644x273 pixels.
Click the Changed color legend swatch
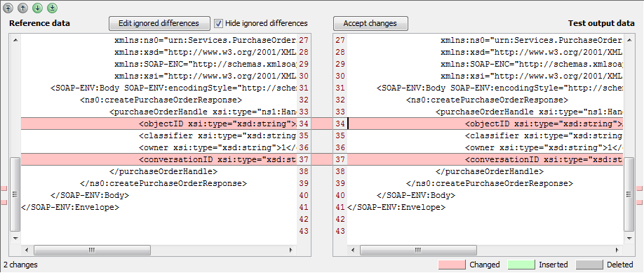click(x=451, y=265)
